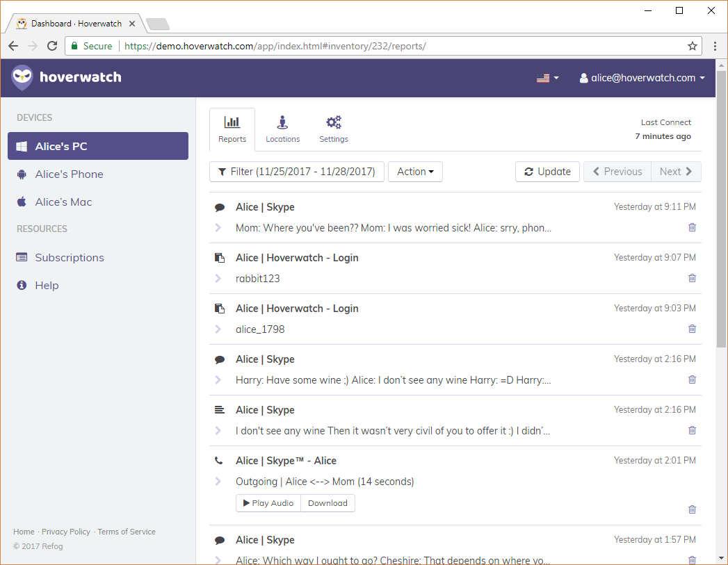This screenshot has width=728, height=565.
Task: Go to Previous page of reports
Action: point(617,172)
